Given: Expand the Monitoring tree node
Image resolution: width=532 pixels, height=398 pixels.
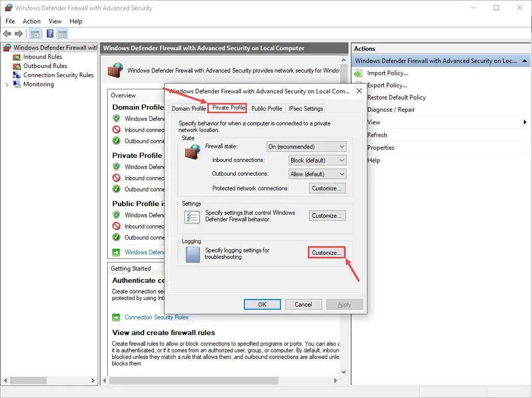Looking at the screenshot, I should tap(7, 84).
